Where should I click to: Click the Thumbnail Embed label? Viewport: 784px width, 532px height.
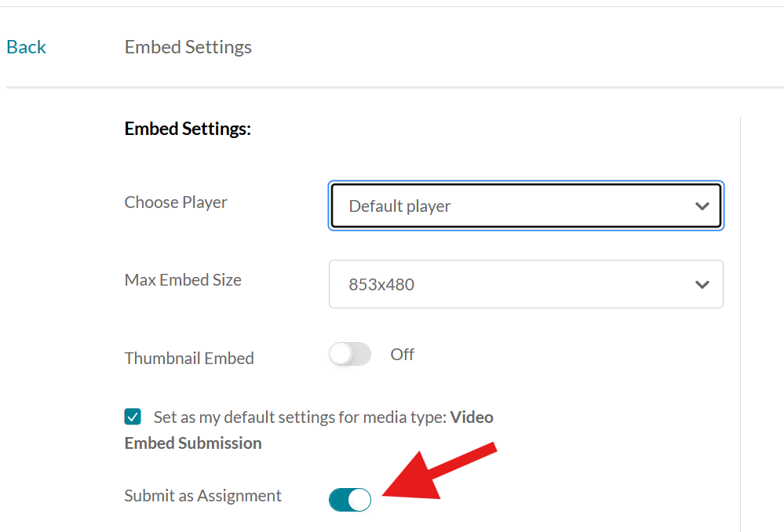click(189, 358)
